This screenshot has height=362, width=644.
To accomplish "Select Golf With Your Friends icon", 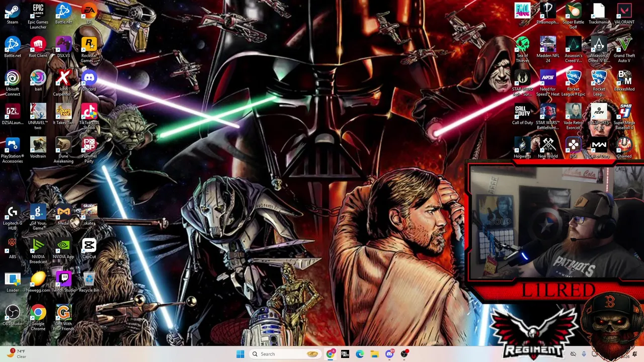I will [x=63, y=318].
